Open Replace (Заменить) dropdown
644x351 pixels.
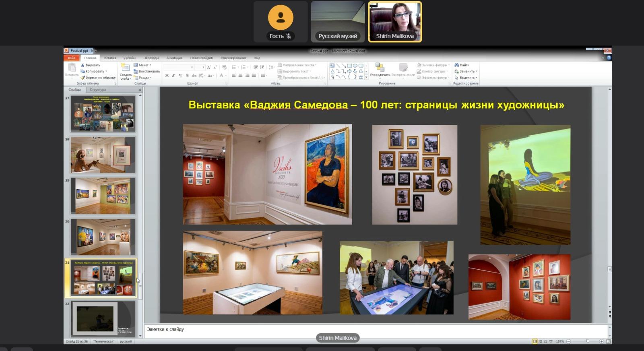pyautogui.click(x=466, y=71)
